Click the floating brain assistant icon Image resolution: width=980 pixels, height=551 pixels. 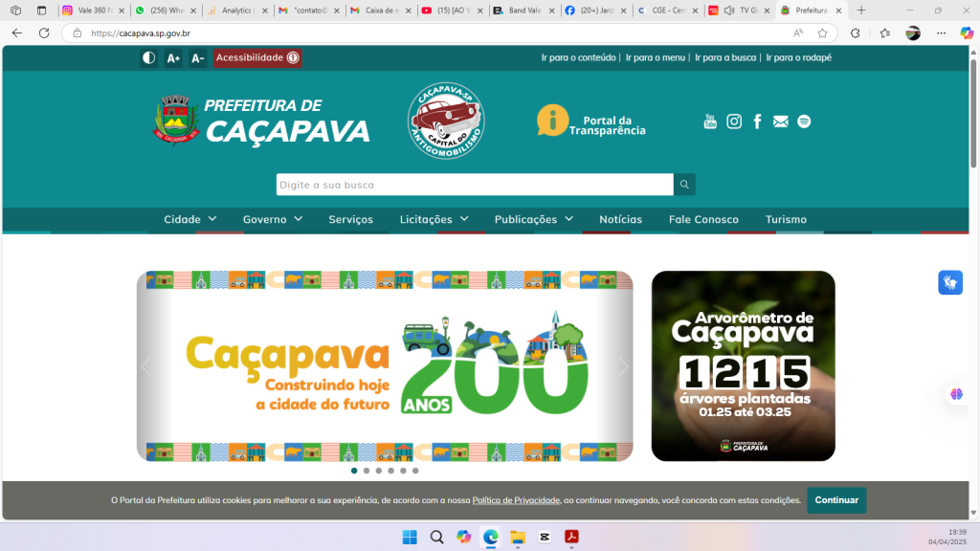coord(956,394)
